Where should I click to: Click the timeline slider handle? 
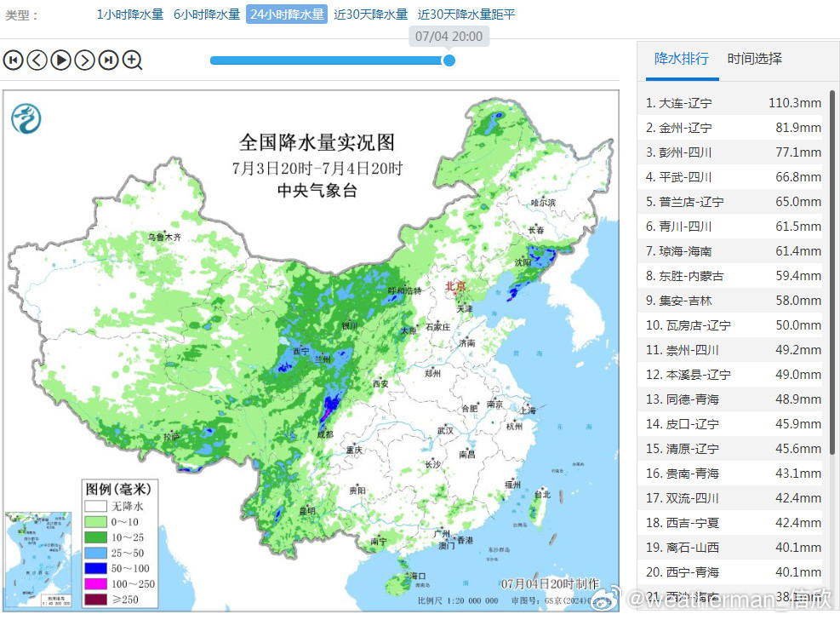coord(449,60)
